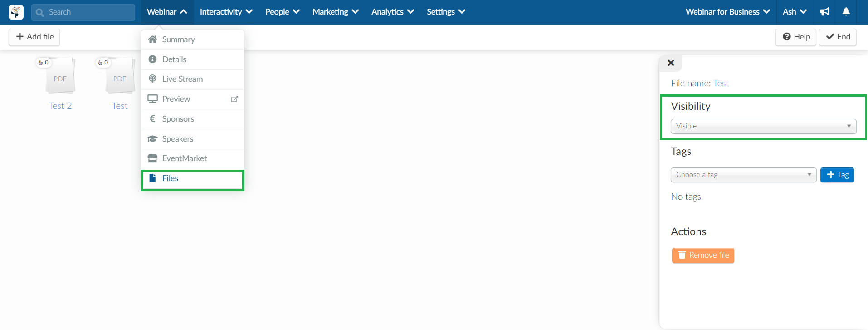Click the Sponsors euro icon

[153, 119]
